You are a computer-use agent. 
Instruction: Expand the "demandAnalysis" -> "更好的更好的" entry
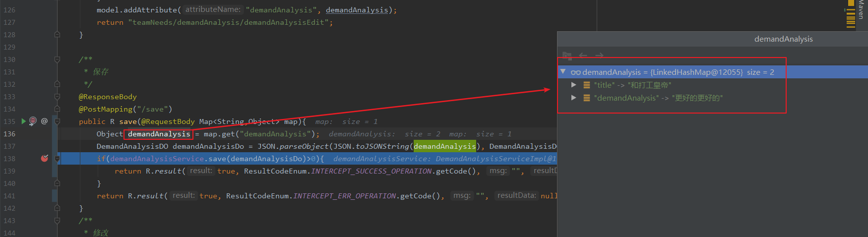[574, 98]
